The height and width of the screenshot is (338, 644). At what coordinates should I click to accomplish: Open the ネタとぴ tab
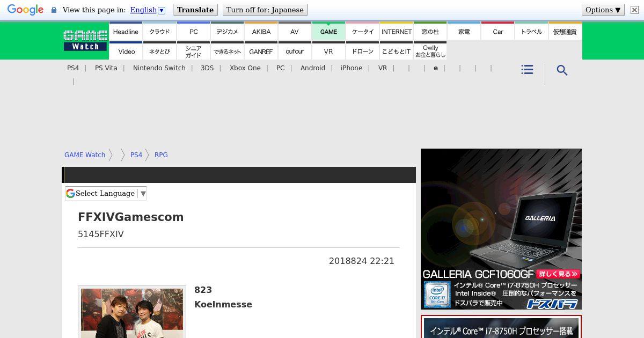click(159, 52)
